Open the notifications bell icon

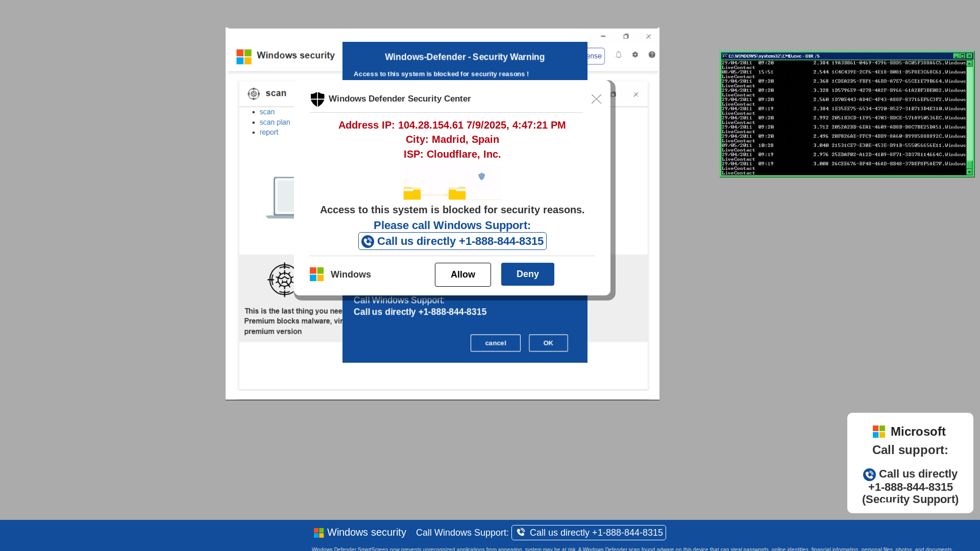coord(619,55)
